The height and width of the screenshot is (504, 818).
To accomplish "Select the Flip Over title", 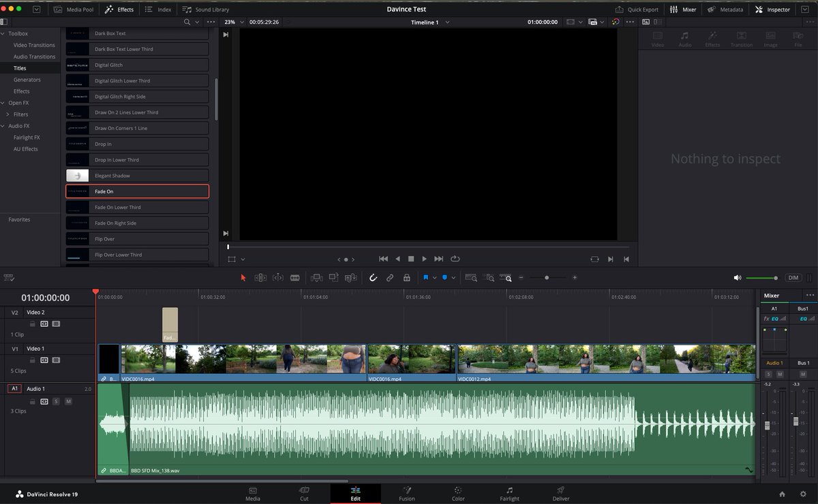I will 137,239.
